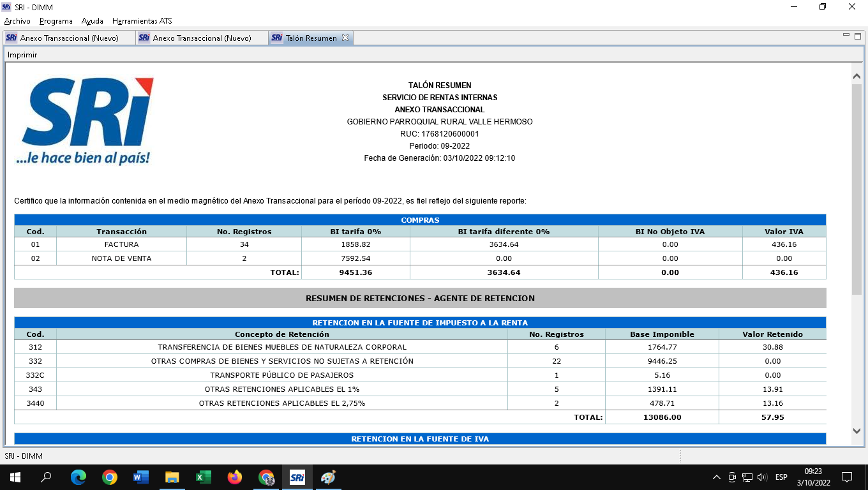Click the Firefox taskbar icon
The height and width of the screenshot is (490, 868).
coord(235,477)
